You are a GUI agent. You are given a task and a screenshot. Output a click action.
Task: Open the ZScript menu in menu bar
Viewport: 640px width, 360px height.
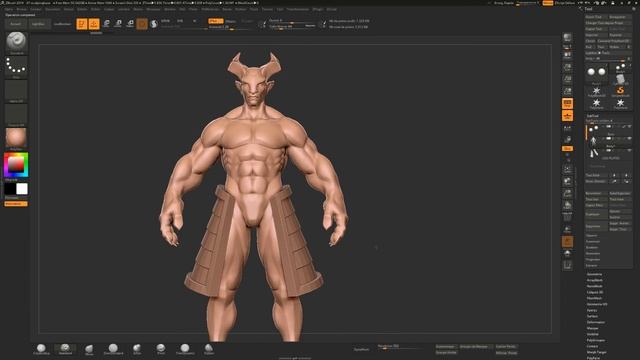[x=331, y=9]
